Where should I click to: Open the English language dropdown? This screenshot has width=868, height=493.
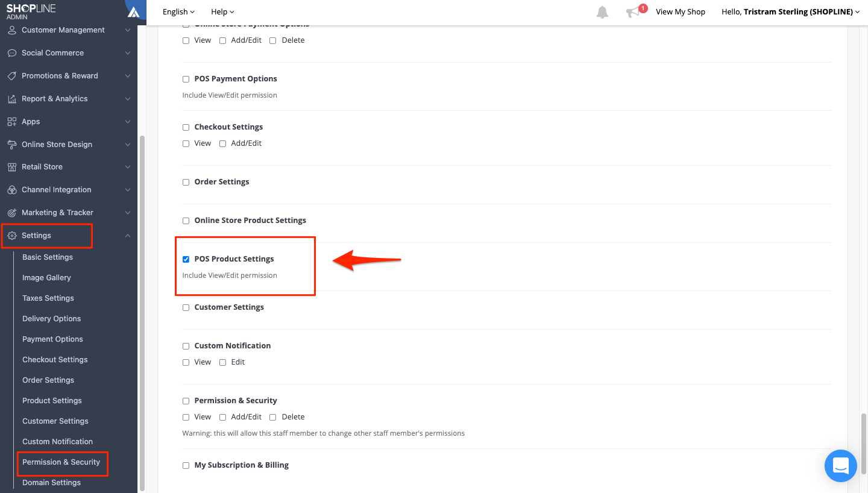click(179, 12)
